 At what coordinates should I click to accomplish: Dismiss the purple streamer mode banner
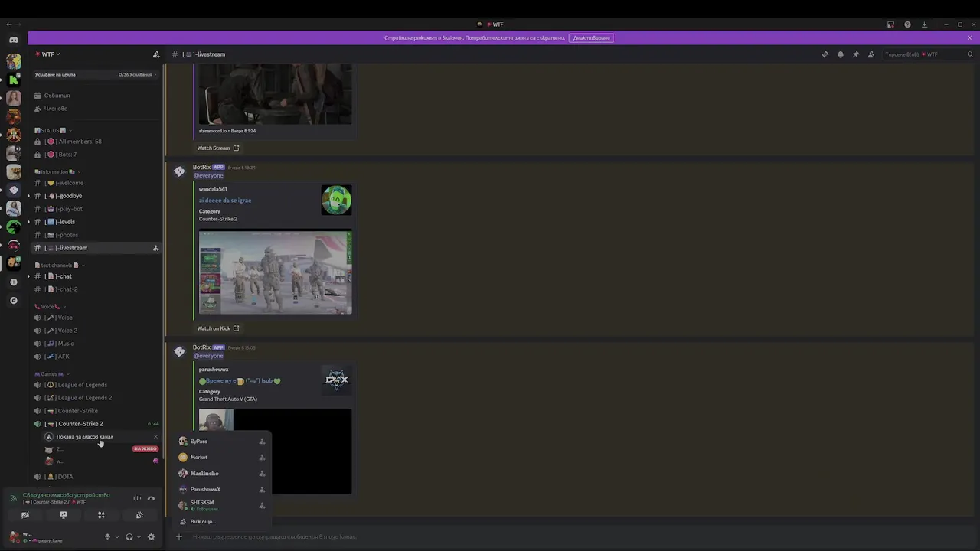[969, 37]
